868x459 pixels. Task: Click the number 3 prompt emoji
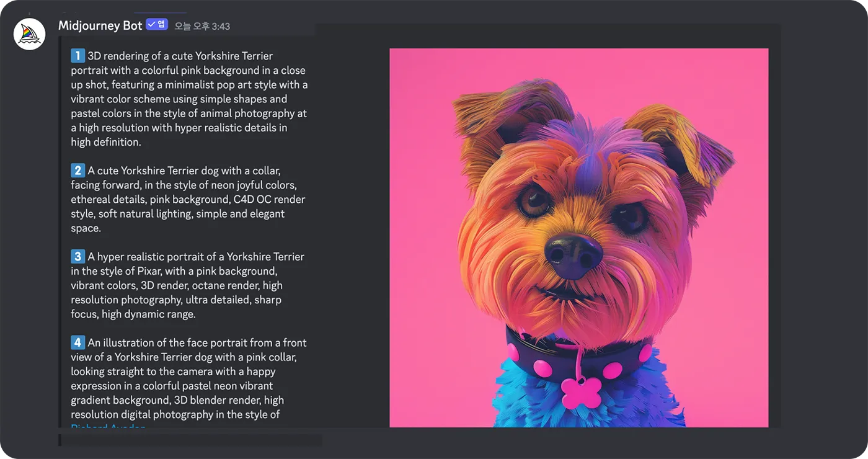pos(77,256)
